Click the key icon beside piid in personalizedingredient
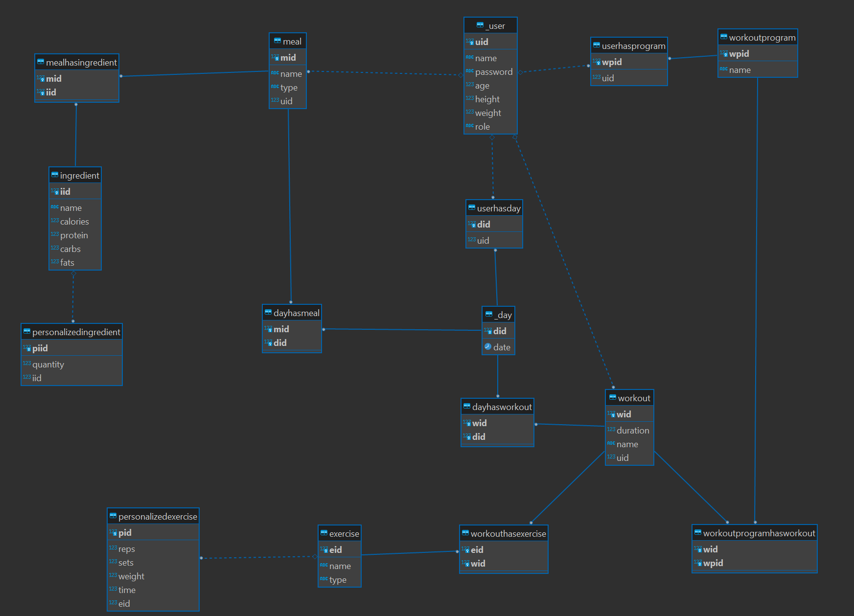Image resolution: width=854 pixels, height=616 pixels. tap(27, 348)
